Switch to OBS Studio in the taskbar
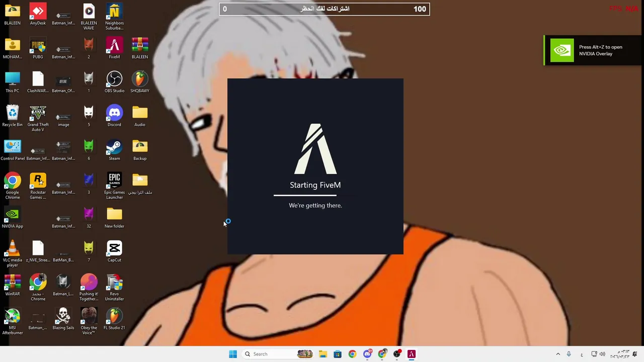 point(397,354)
